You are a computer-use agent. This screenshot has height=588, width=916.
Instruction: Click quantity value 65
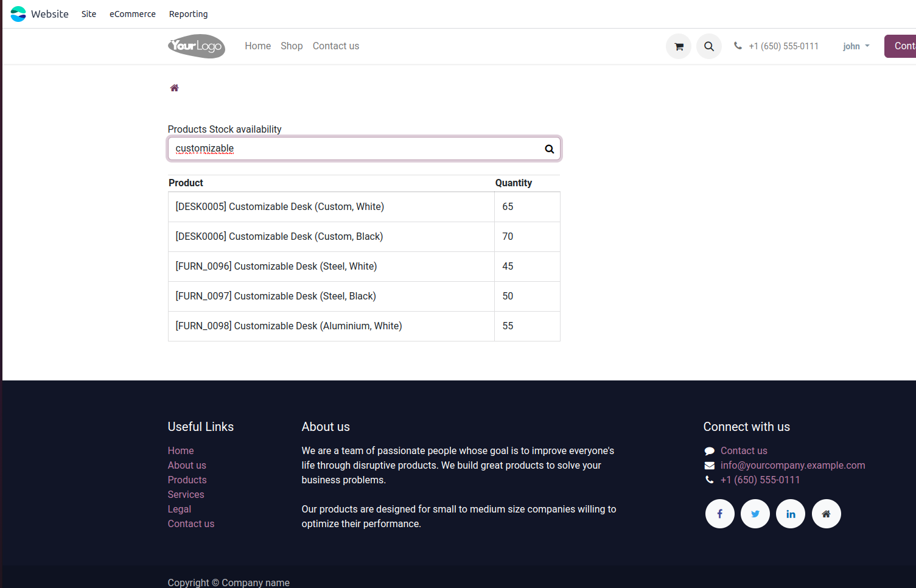click(508, 207)
